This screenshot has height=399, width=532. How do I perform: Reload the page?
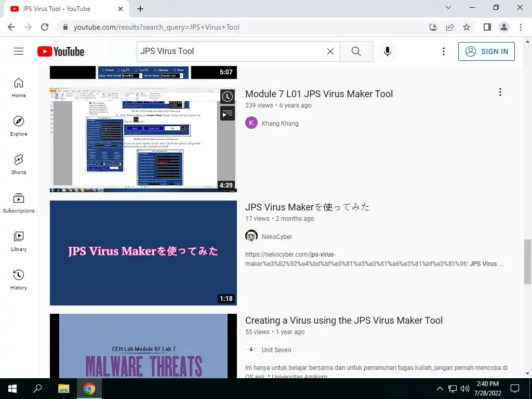pyautogui.click(x=45, y=27)
